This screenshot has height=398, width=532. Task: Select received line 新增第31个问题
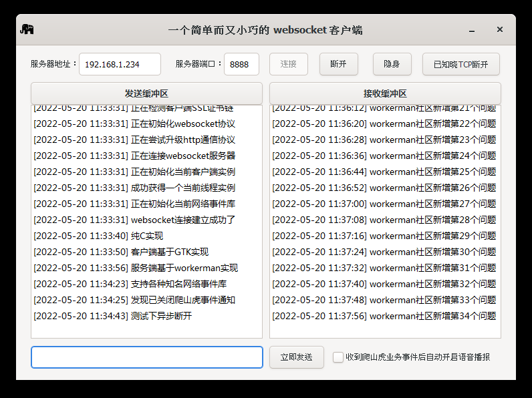384,268
